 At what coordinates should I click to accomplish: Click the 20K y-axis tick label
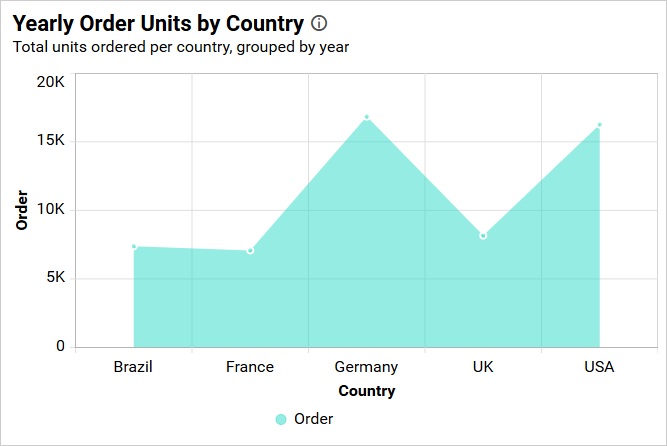(x=50, y=82)
